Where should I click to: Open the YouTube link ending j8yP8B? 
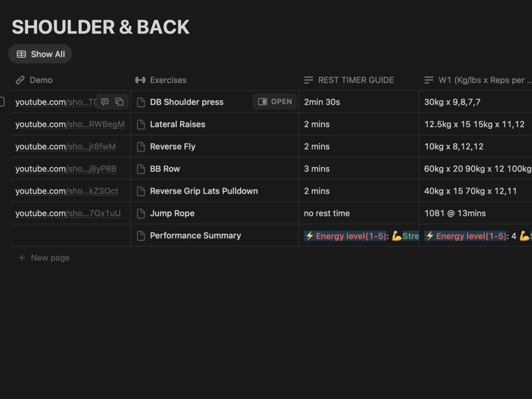click(x=66, y=169)
